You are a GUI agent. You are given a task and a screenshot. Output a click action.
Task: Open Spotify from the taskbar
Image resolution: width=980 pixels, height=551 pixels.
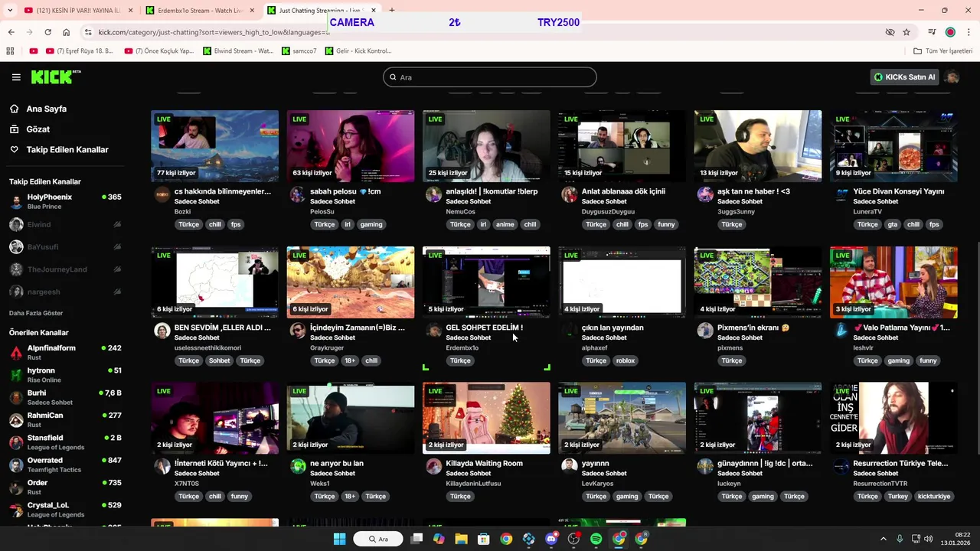(596, 539)
